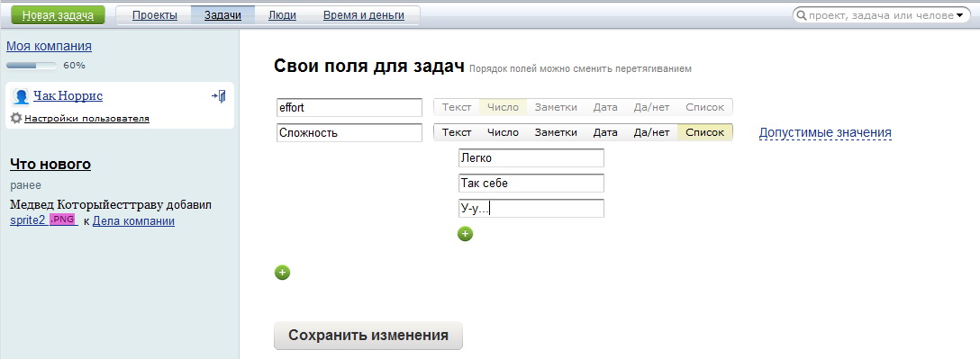Click the 60% company progress bar
Viewport: 980px width, 359px height.
(x=32, y=65)
